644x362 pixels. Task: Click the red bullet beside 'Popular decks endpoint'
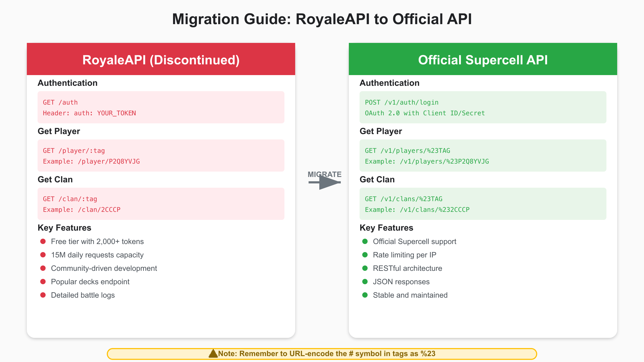[x=43, y=282]
